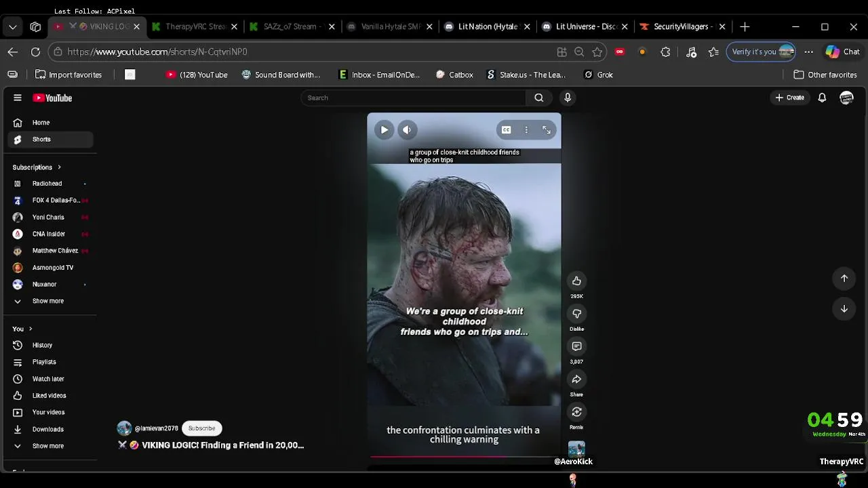Open the browser tab search dropdown
This screenshot has width=868, height=488.
(x=13, y=26)
